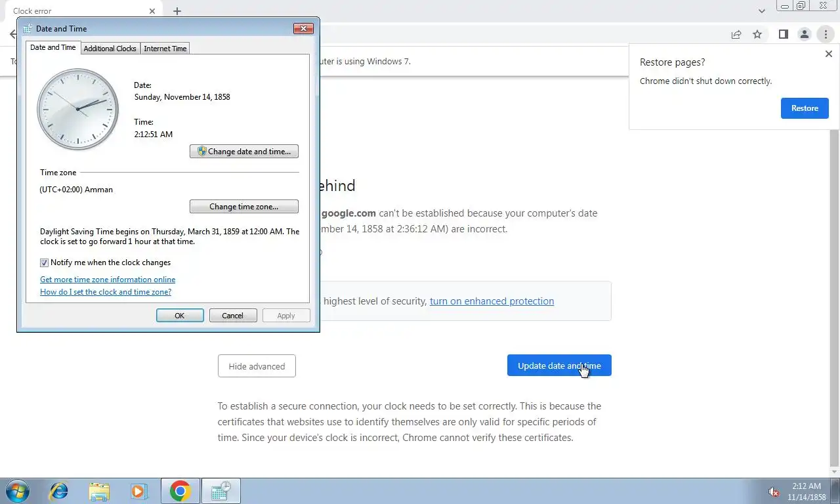840x504 pixels.
Task: Click Change date and time button
Action: click(x=244, y=152)
